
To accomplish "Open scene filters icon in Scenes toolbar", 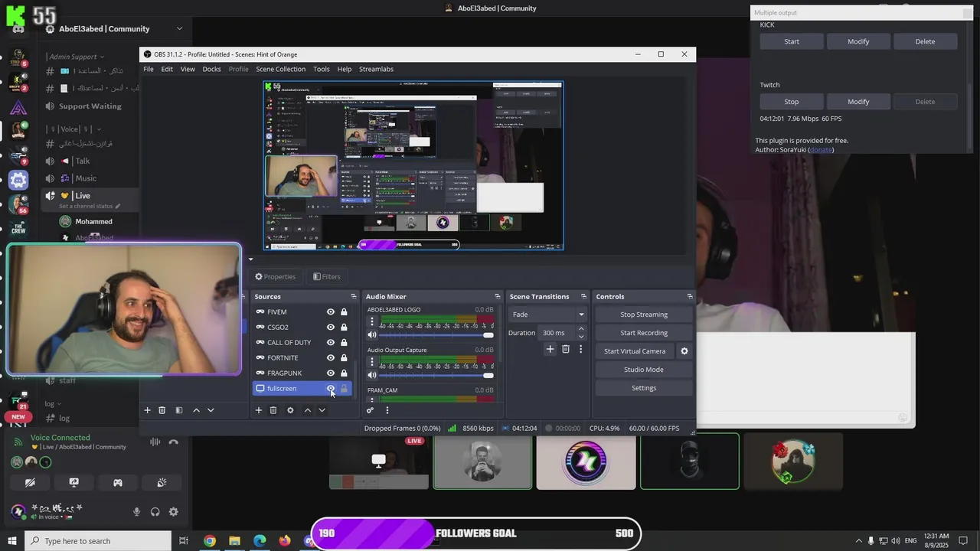I will pyautogui.click(x=179, y=410).
